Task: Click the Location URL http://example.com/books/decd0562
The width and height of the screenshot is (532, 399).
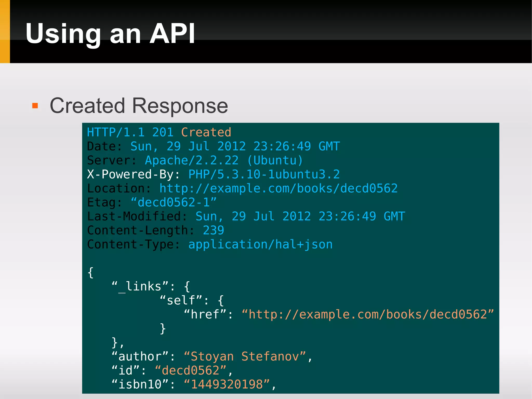Action: pos(278,188)
